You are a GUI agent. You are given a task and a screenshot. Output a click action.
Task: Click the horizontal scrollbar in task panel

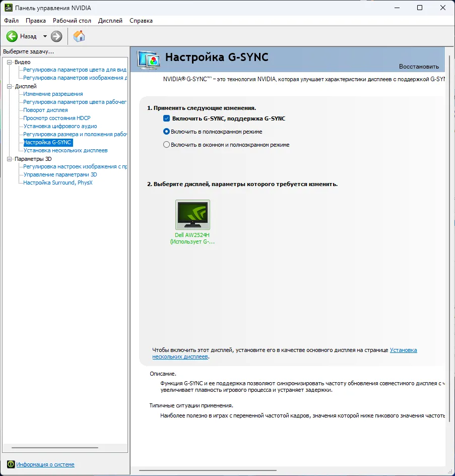point(54,448)
